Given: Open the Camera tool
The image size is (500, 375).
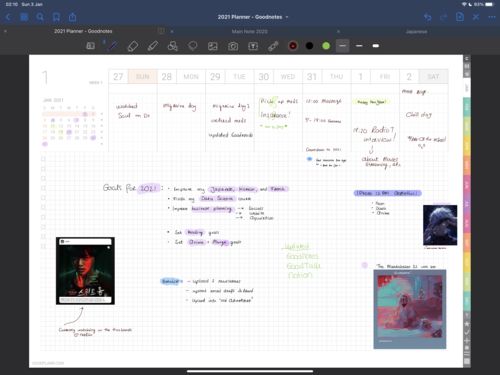Looking at the screenshot, I should (x=233, y=46).
